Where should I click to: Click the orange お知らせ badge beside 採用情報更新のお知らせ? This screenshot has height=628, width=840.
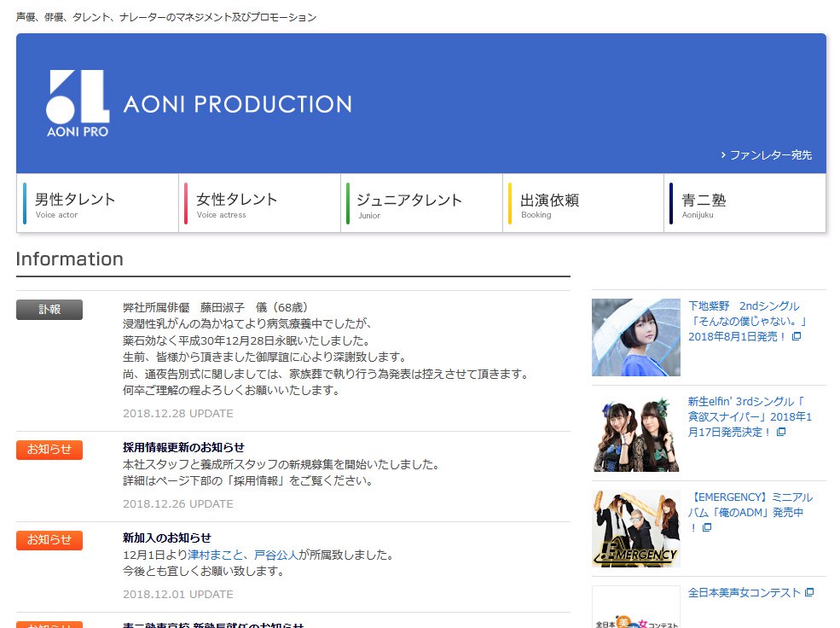tap(49, 450)
